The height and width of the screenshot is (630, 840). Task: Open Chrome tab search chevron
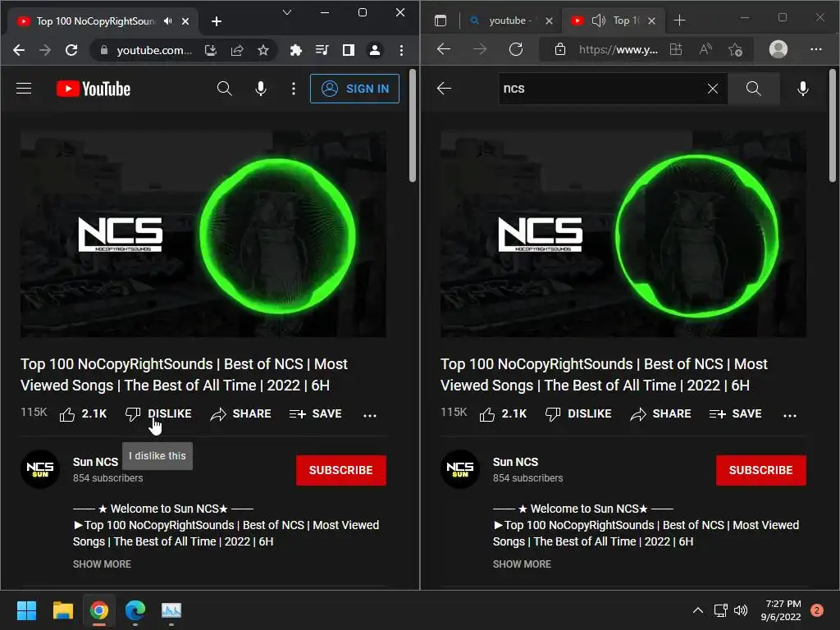[x=287, y=12]
